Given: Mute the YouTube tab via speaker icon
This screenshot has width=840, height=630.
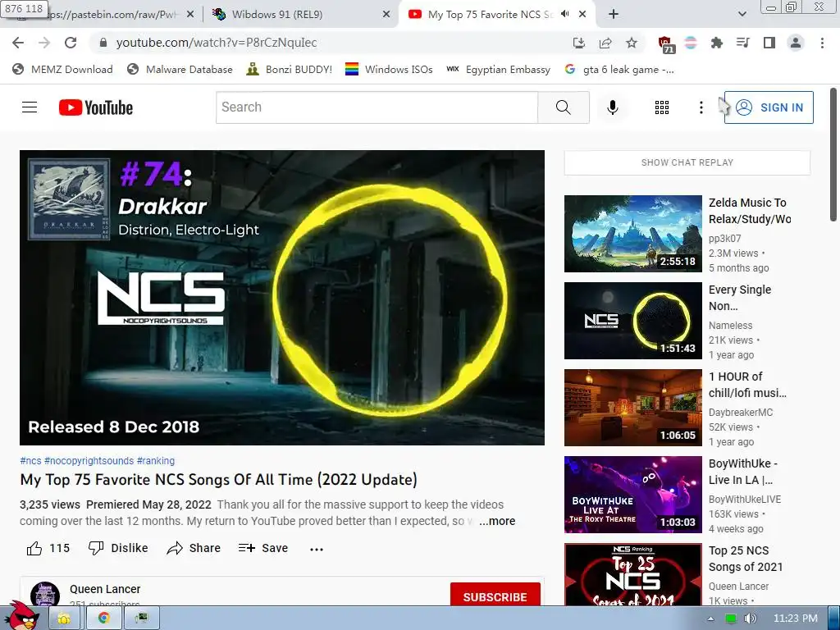Looking at the screenshot, I should tap(564, 15).
